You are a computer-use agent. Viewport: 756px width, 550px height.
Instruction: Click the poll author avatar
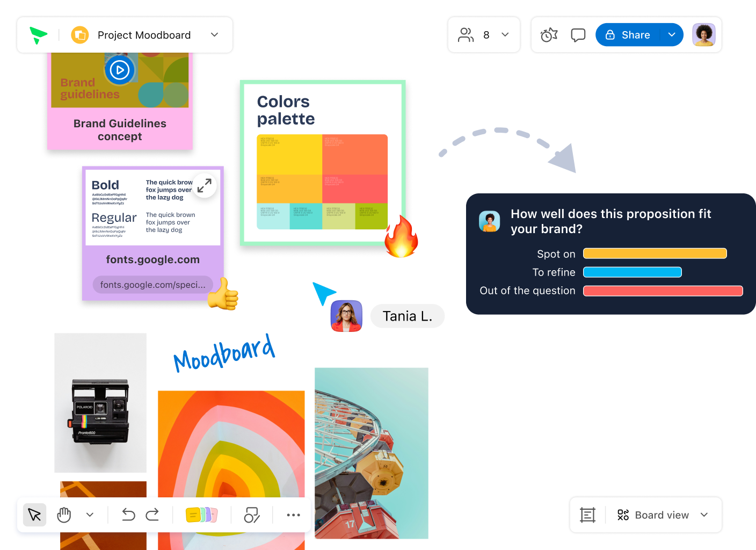click(490, 221)
